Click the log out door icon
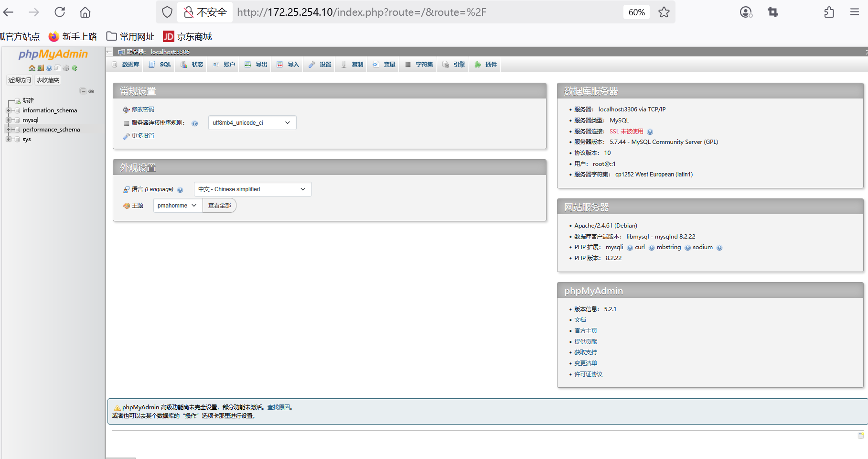The width and height of the screenshot is (868, 459). tap(41, 68)
